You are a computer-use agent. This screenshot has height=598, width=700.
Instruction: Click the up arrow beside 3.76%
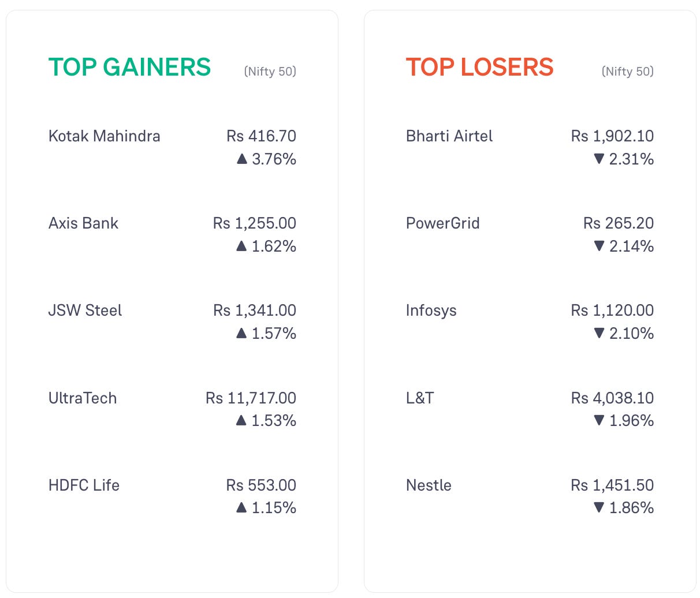pos(242,159)
